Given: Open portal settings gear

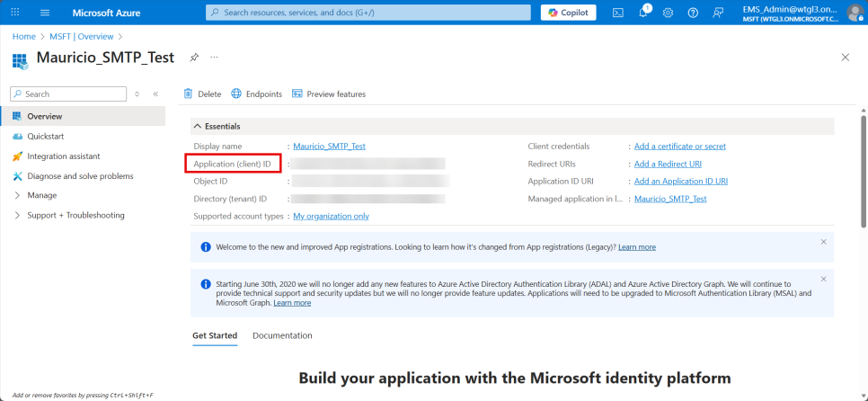Looking at the screenshot, I should click(668, 13).
